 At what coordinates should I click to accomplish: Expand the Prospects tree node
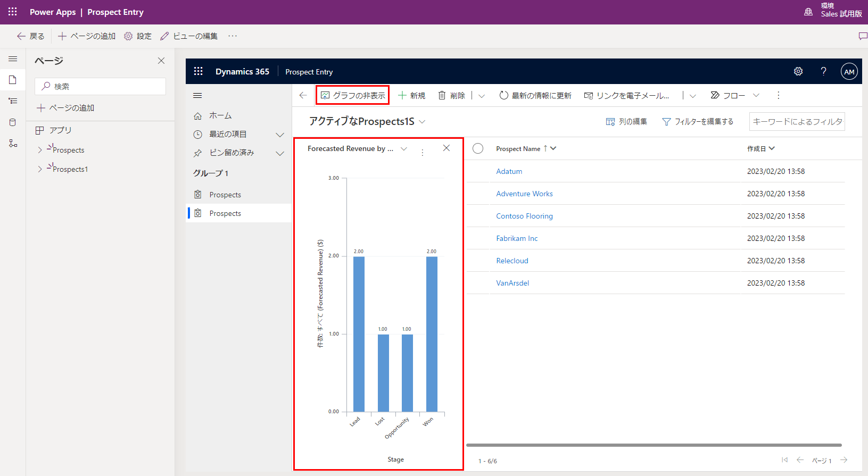click(40, 150)
